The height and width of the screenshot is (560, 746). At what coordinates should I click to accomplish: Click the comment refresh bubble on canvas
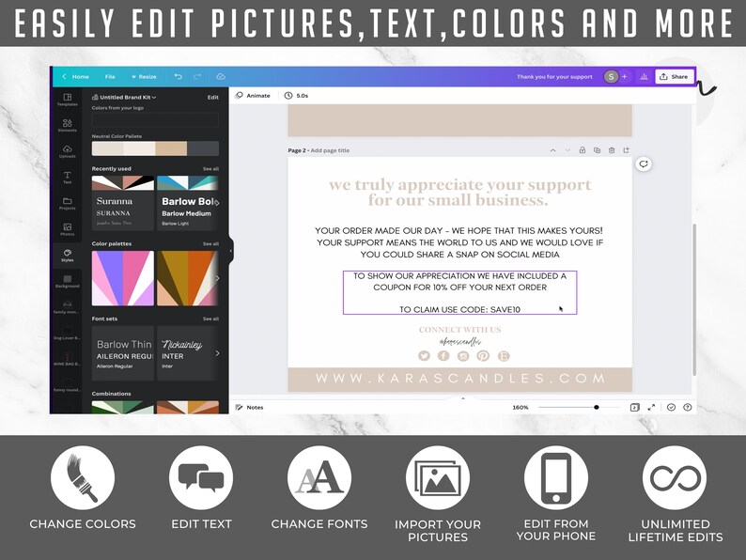[x=644, y=164]
